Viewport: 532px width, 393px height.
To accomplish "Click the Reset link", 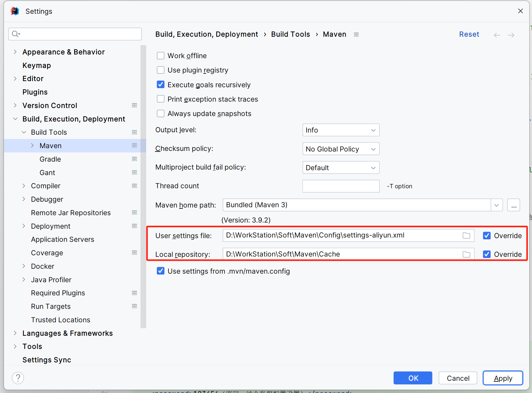I will (469, 34).
